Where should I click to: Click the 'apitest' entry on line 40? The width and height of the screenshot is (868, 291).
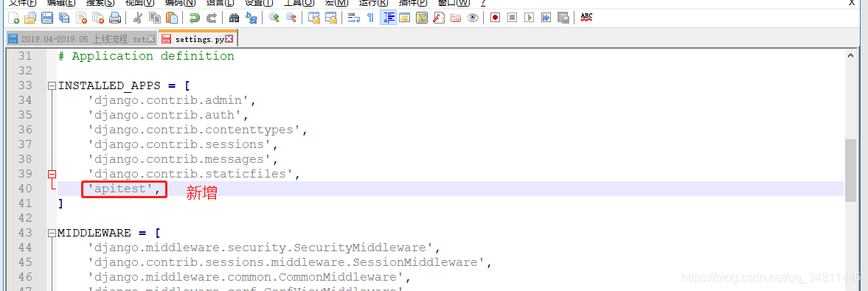(124, 189)
